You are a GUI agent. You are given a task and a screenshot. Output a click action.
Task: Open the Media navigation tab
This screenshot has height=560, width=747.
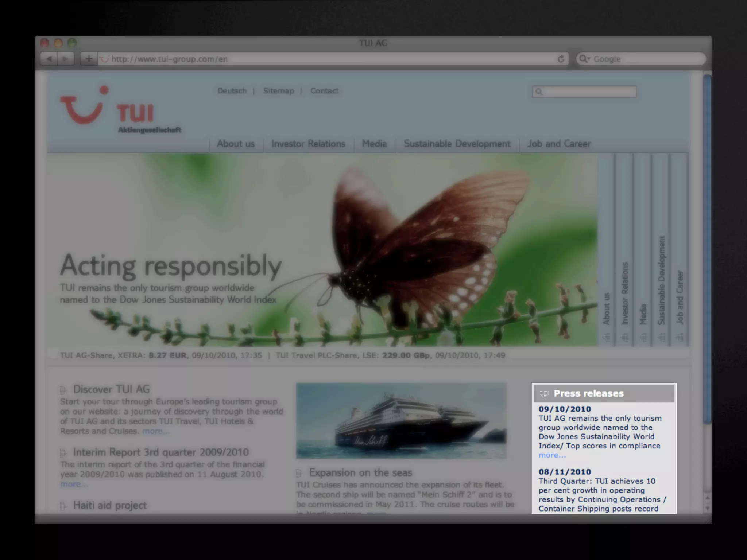tap(374, 144)
